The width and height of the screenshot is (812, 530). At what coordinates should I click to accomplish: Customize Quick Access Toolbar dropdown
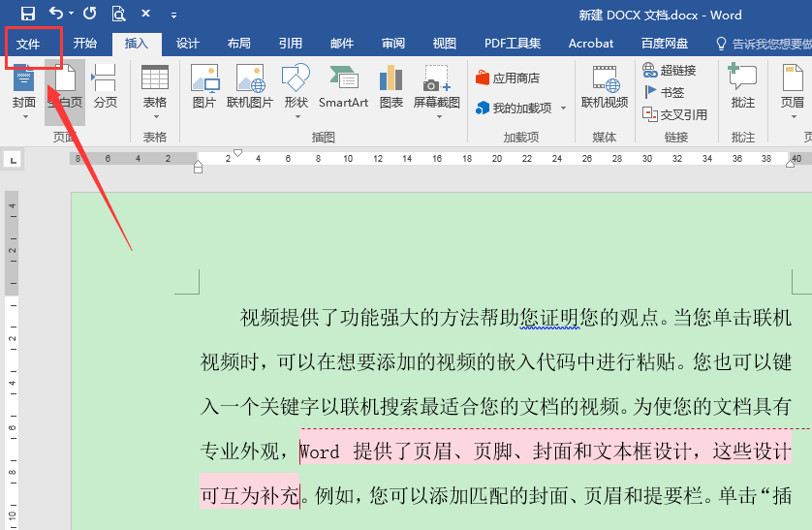[x=174, y=16]
